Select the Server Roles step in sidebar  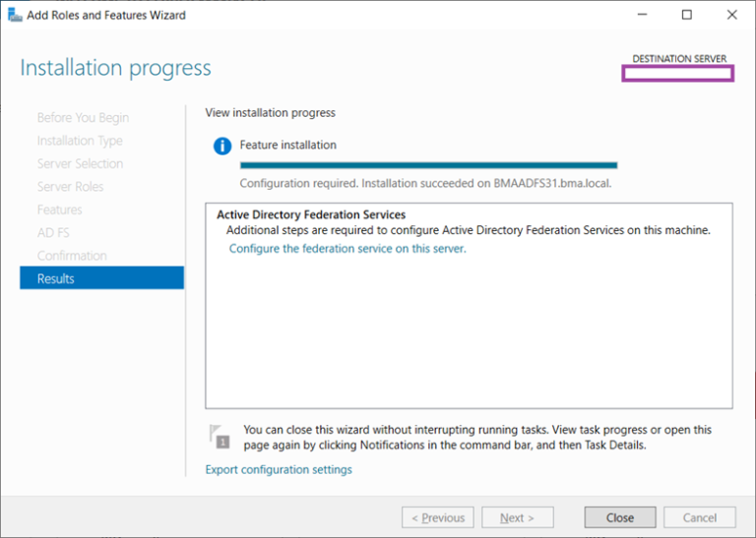click(x=71, y=187)
